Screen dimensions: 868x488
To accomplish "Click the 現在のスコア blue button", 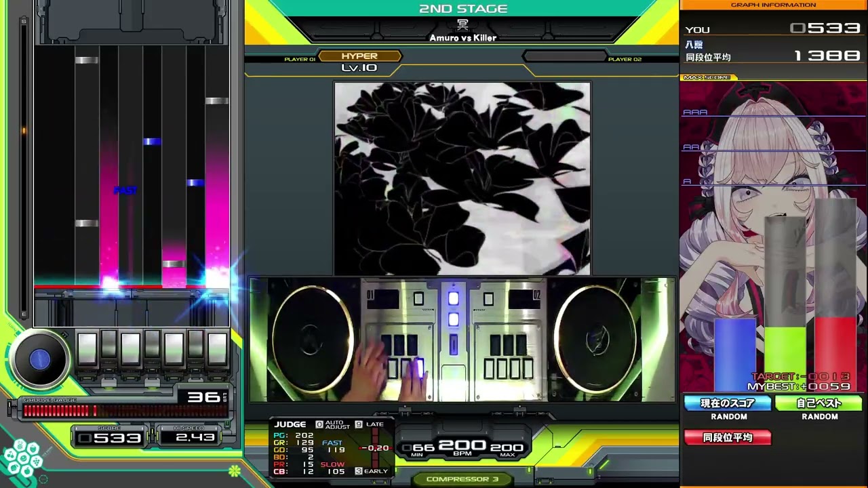I will pos(728,403).
